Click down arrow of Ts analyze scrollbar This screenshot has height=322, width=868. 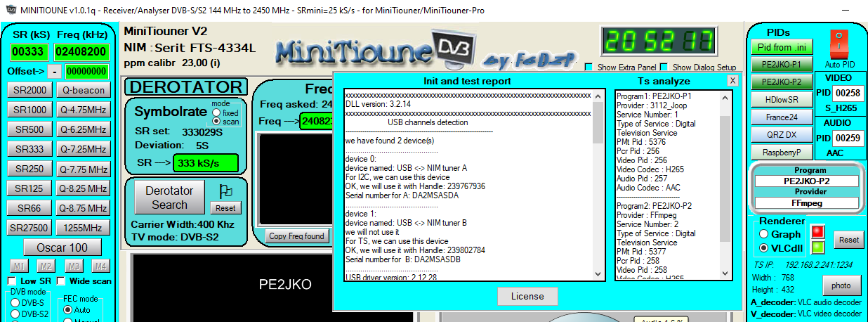pyautogui.click(x=725, y=273)
